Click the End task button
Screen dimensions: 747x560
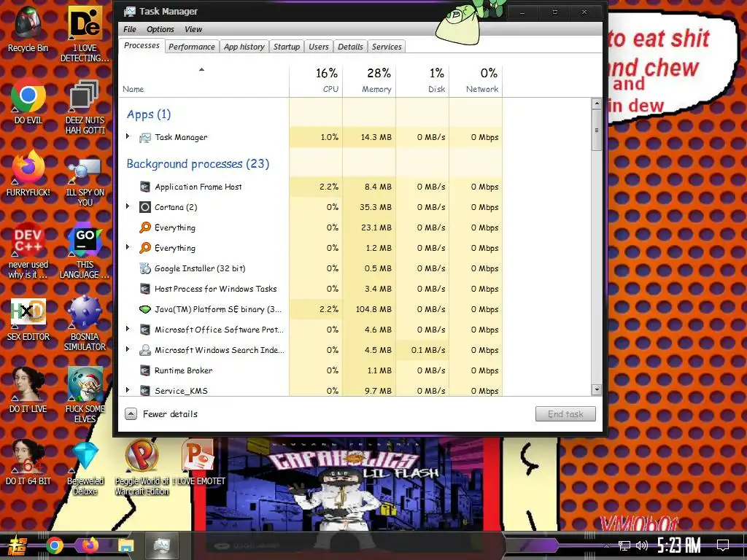[565, 414]
